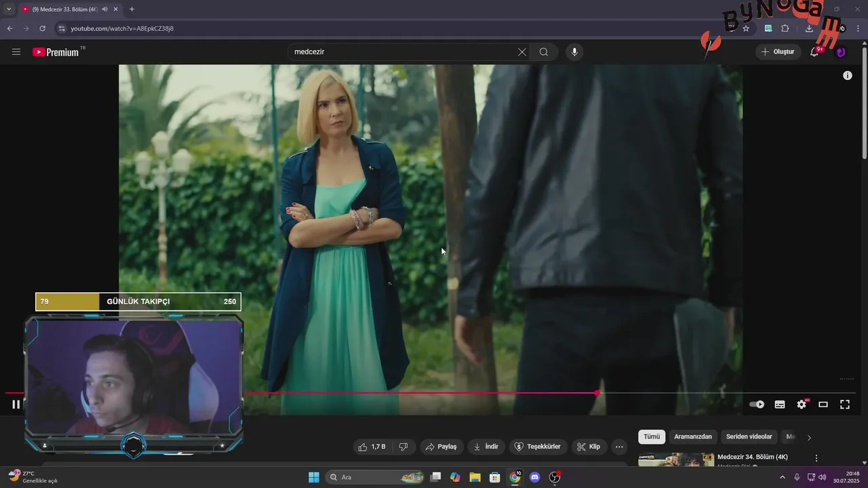Open the browser extensions puzzle icon
The width and height of the screenshot is (868, 488).
[785, 28]
